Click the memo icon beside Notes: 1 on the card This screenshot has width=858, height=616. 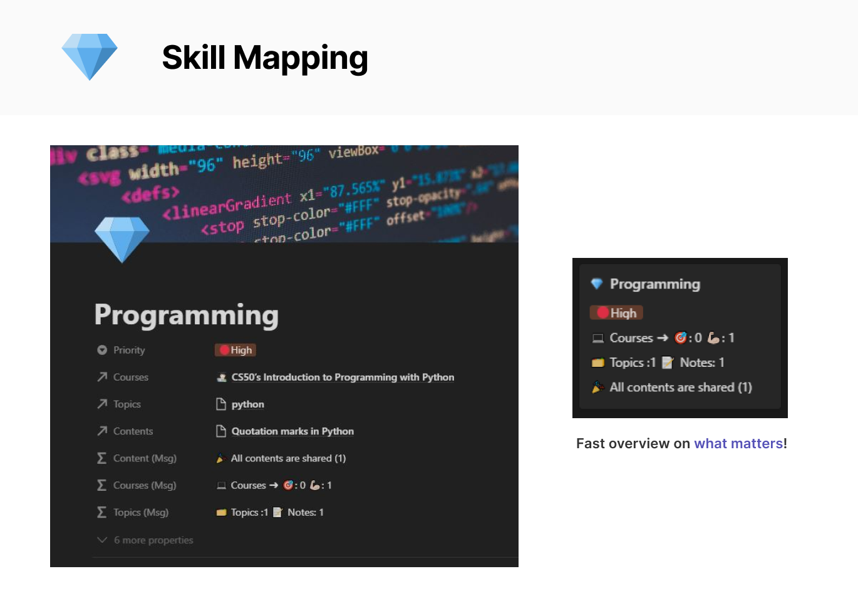(668, 362)
